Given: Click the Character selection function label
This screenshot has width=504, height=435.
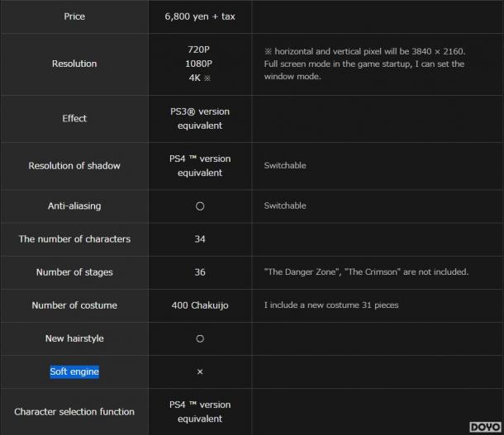Looking at the screenshot, I should 74,412.
